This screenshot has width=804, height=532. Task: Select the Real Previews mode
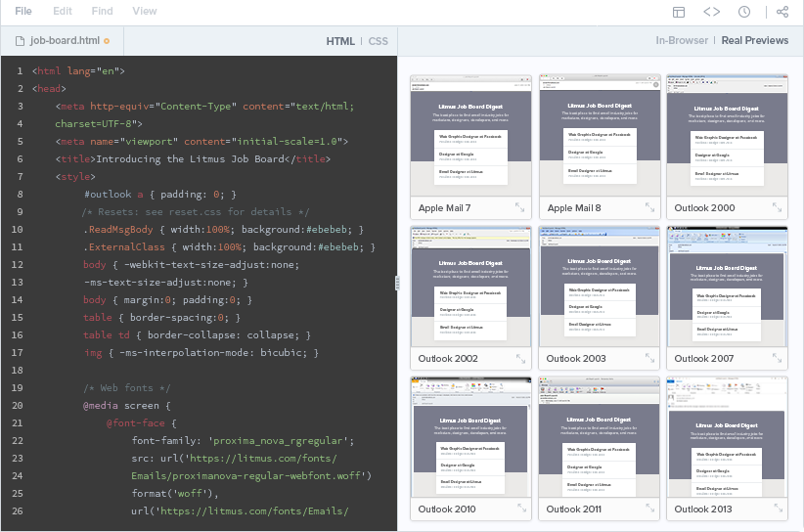[x=754, y=41]
